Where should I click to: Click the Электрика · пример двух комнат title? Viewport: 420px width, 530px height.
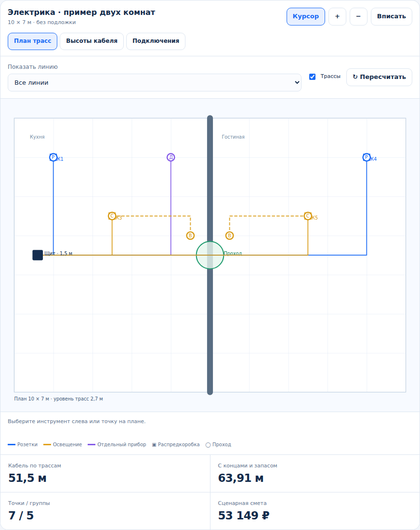81,13
